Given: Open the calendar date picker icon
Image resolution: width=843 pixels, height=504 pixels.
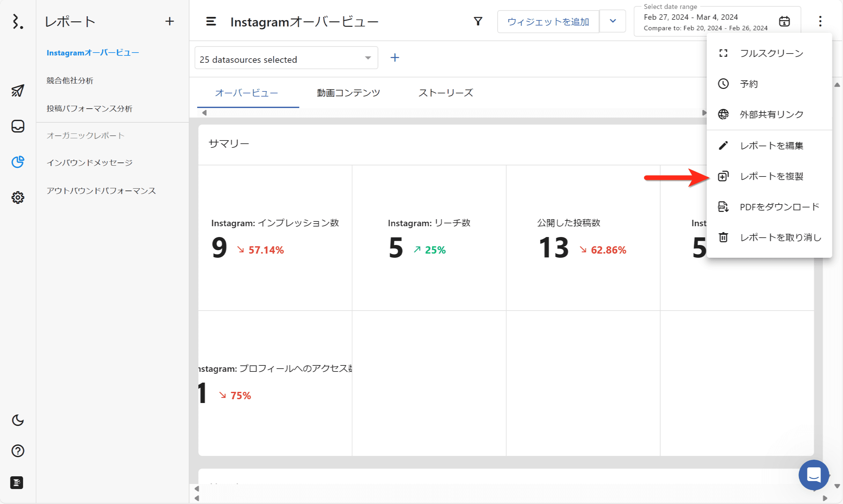Looking at the screenshot, I should pyautogui.click(x=784, y=21).
